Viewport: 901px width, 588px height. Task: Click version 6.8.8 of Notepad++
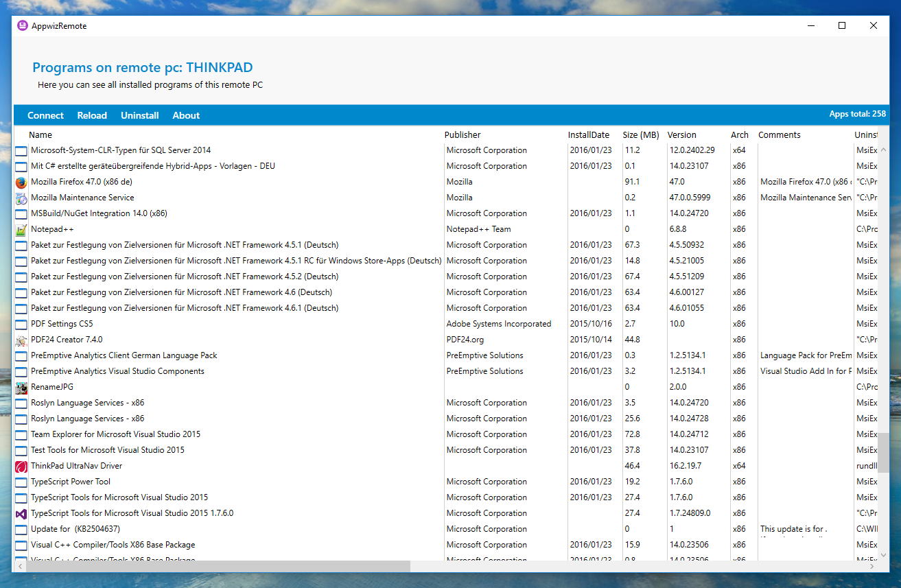click(x=678, y=229)
